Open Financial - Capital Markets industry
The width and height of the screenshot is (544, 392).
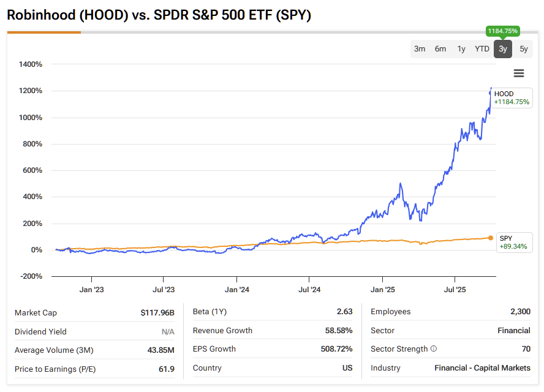tap(482, 368)
